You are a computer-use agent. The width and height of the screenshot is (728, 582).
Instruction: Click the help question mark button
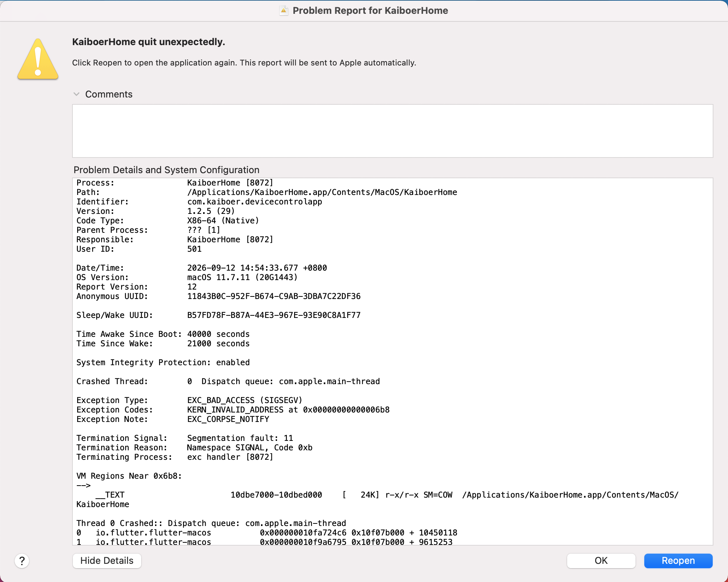click(22, 561)
